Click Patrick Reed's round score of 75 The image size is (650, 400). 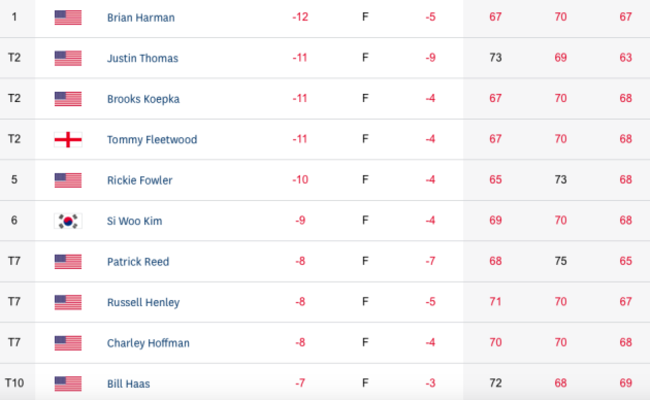(561, 262)
